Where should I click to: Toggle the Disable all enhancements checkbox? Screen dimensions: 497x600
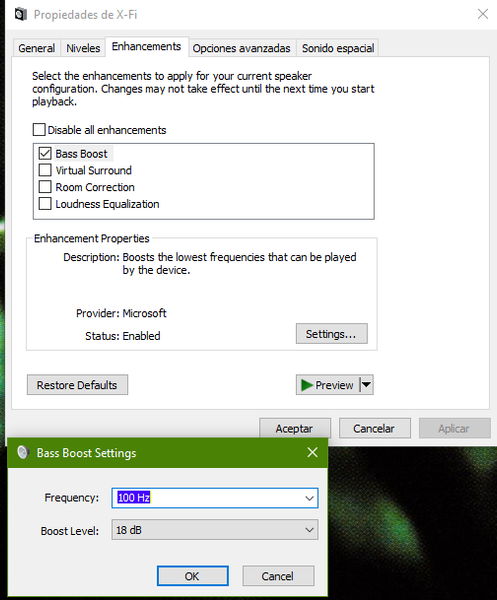tap(39, 130)
